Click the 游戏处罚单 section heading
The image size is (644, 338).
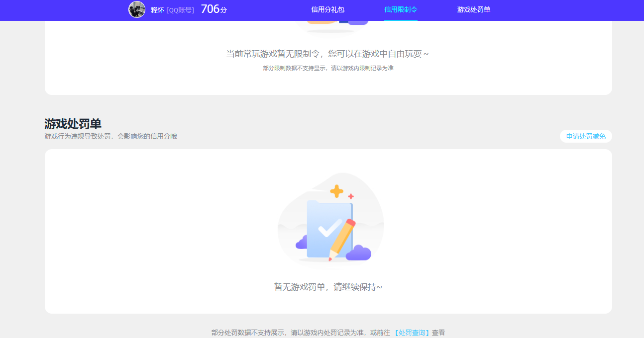pos(73,124)
